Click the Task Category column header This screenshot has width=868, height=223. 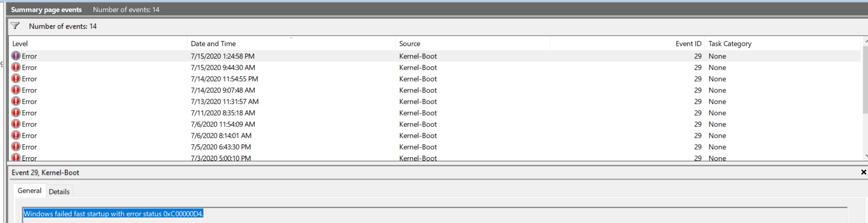click(x=729, y=43)
